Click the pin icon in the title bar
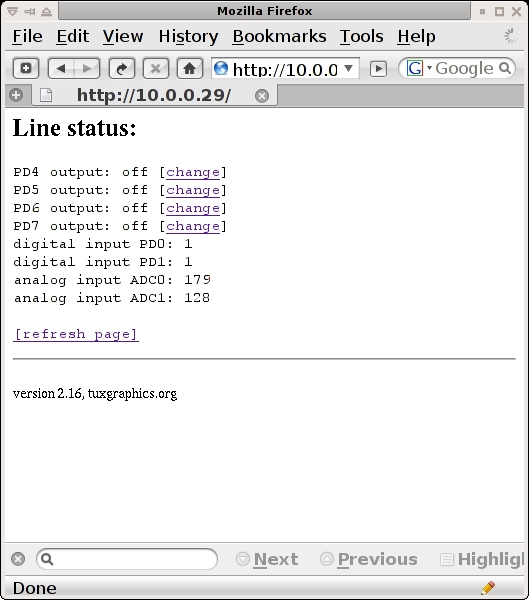 (x=29, y=11)
